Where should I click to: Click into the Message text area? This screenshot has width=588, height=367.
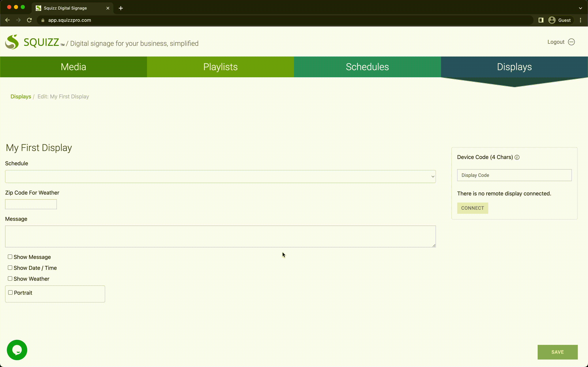tap(220, 236)
